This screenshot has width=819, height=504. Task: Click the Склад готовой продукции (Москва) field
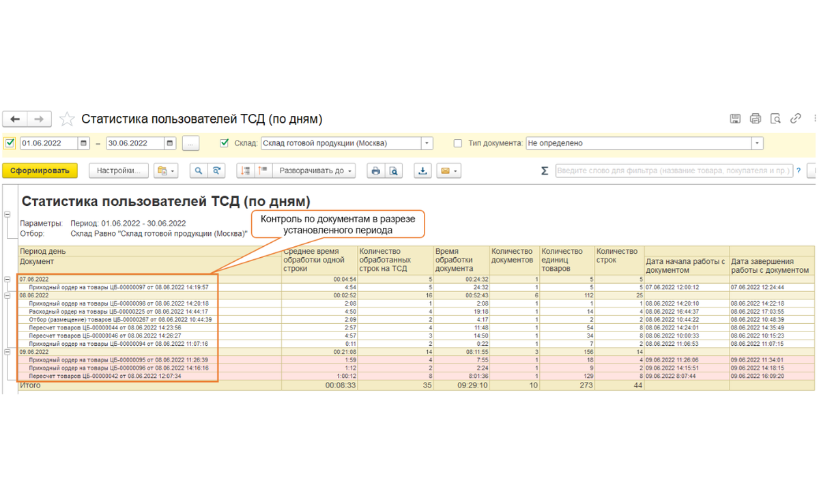click(x=341, y=143)
